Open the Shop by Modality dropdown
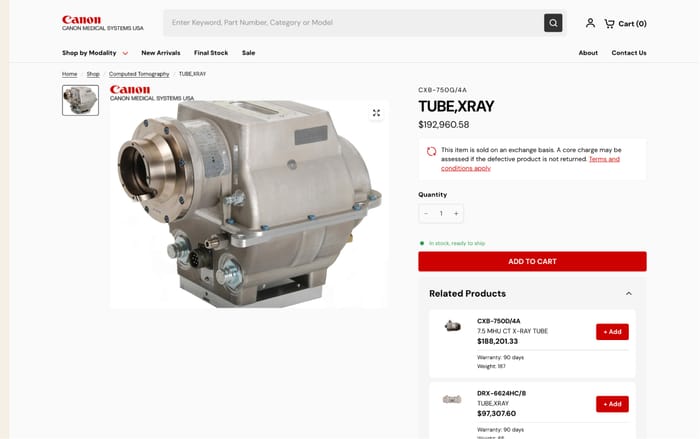Image resolution: width=700 pixels, height=439 pixels. tap(95, 53)
